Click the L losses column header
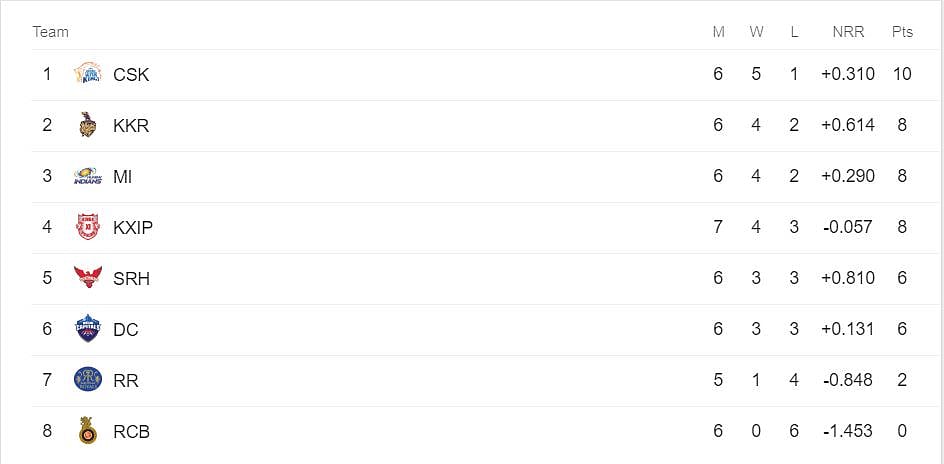Screen dimensions: 944x464 [794, 32]
